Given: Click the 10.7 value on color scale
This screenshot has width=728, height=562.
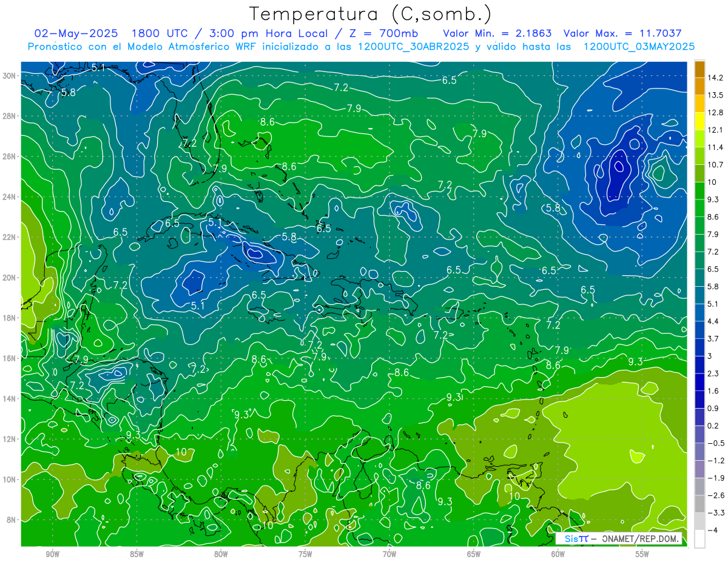Looking at the screenshot, I should (716, 164).
